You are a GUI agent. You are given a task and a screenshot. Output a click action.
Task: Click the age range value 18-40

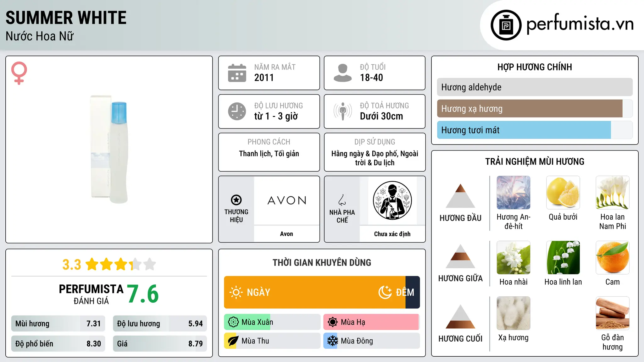(x=371, y=78)
